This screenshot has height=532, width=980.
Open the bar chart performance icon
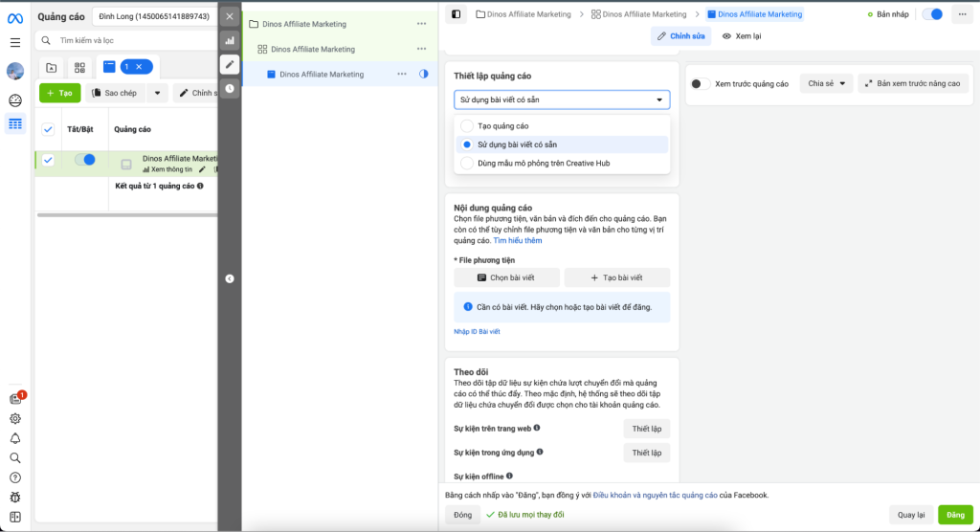[230, 40]
